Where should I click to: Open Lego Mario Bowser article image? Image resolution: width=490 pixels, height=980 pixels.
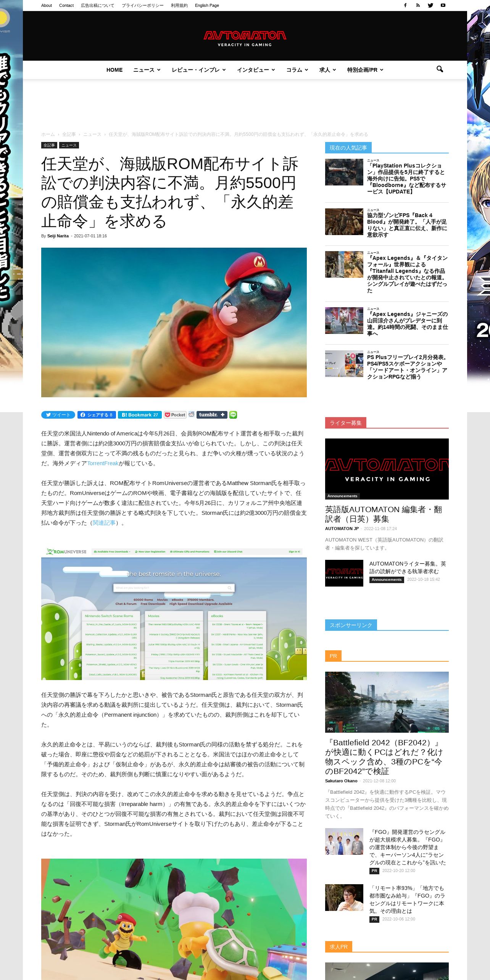tap(174, 919)
